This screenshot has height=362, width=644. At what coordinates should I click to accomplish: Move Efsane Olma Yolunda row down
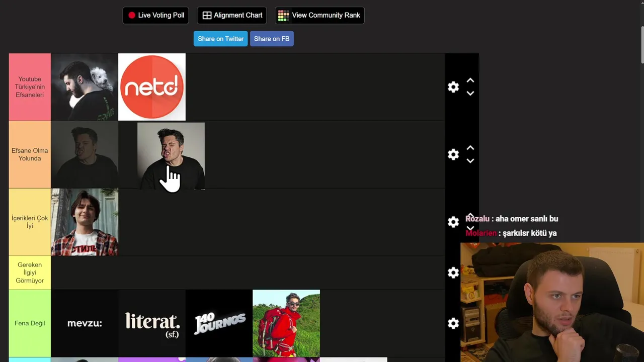tap(470, 161)
